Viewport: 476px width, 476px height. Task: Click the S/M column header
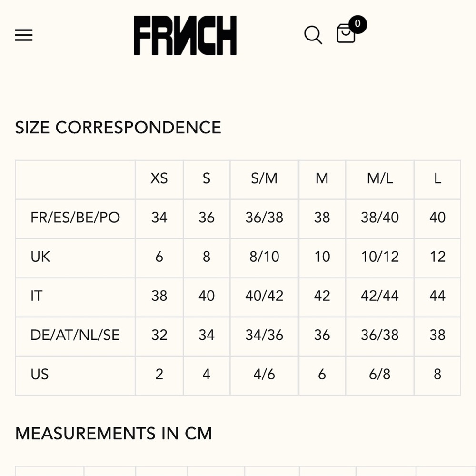[x=264, y=178]
